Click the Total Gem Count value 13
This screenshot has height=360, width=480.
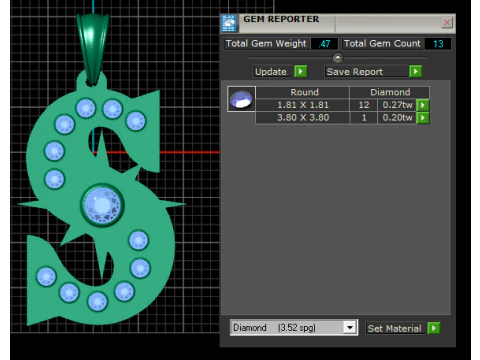pyautogui.click(x=438, y=44)
